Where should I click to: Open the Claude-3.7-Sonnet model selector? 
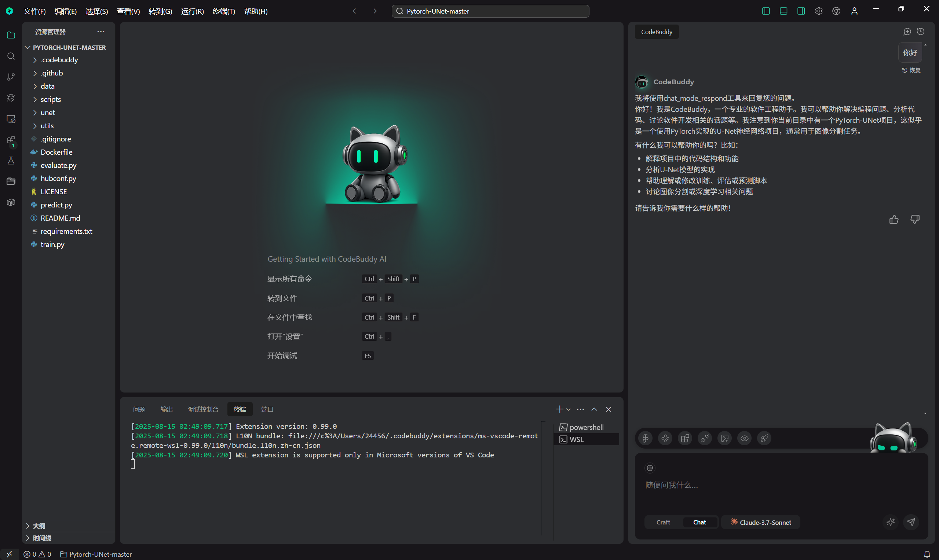[761, 522]
